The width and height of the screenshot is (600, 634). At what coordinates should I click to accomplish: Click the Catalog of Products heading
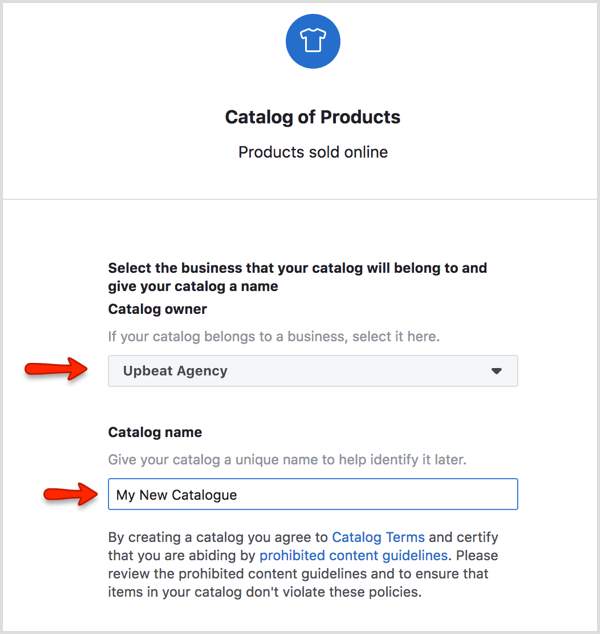[x=312, y=117]
